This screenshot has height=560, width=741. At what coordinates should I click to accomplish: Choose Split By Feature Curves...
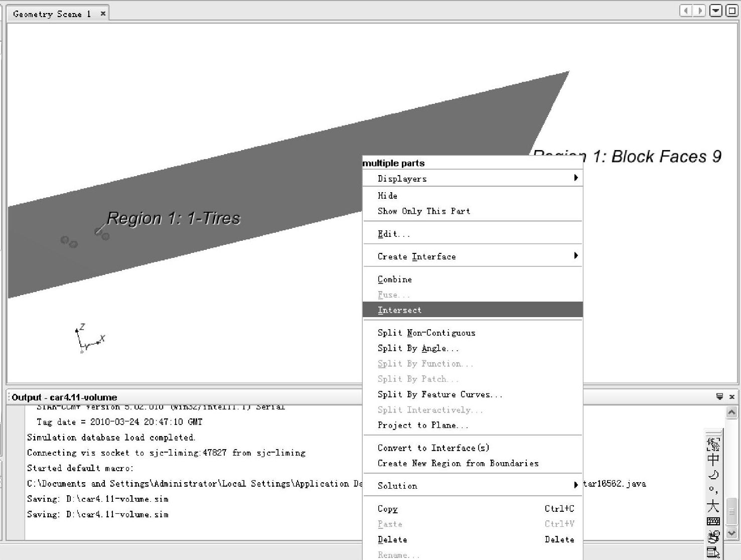point(473,394)
